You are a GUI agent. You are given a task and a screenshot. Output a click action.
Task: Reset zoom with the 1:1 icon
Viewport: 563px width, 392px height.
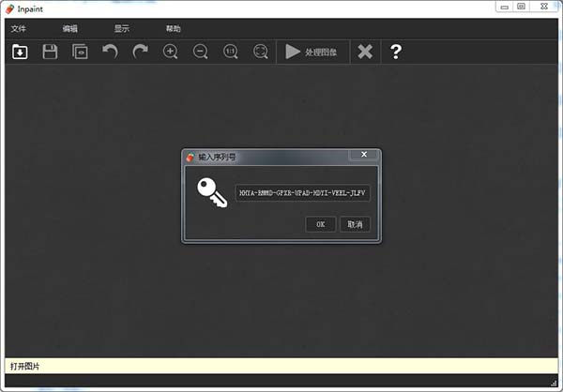point(230,52)
